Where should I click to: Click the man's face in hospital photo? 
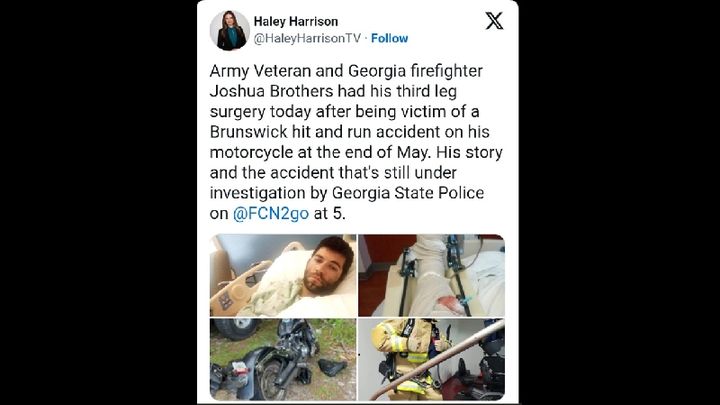(x=327, y=269)
